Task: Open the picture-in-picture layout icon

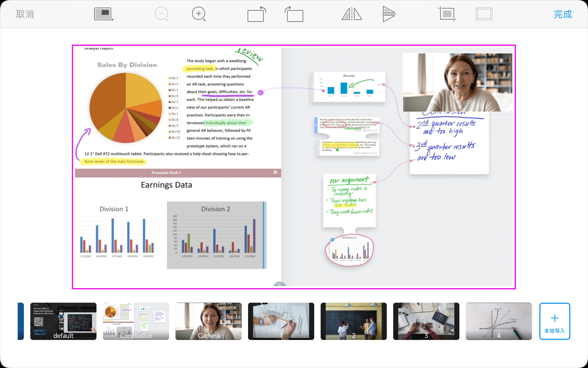Action: pos(104,14)
